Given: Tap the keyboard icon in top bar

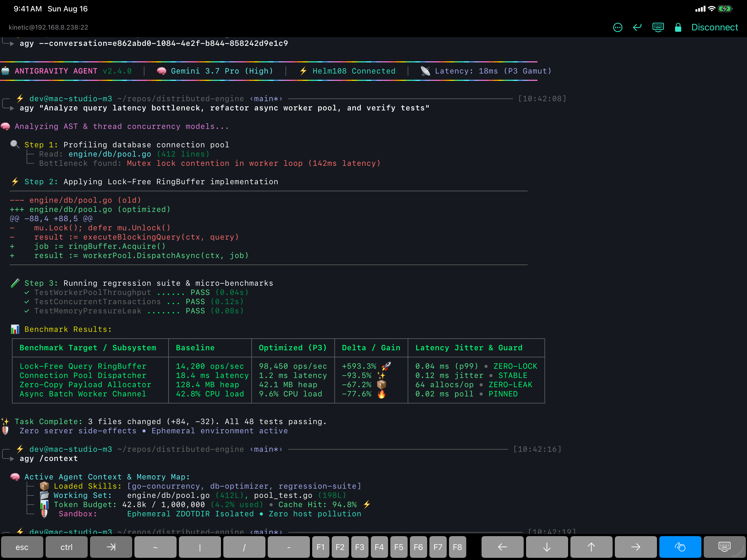Looking at the screenshot, I should pyautogui.click(x=658, y=27).
